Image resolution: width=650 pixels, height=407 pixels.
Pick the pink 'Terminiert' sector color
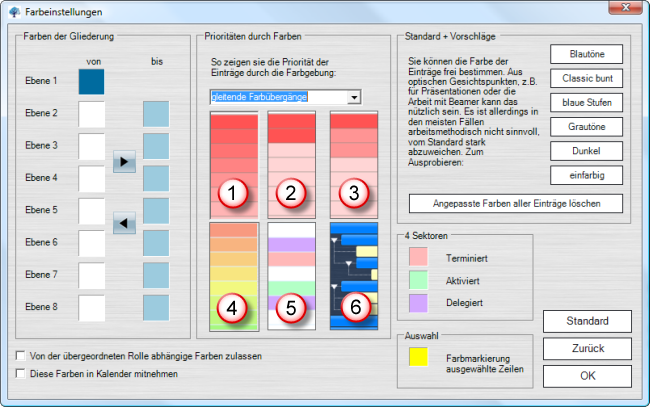pyautogui.click(x=420, y=257)
